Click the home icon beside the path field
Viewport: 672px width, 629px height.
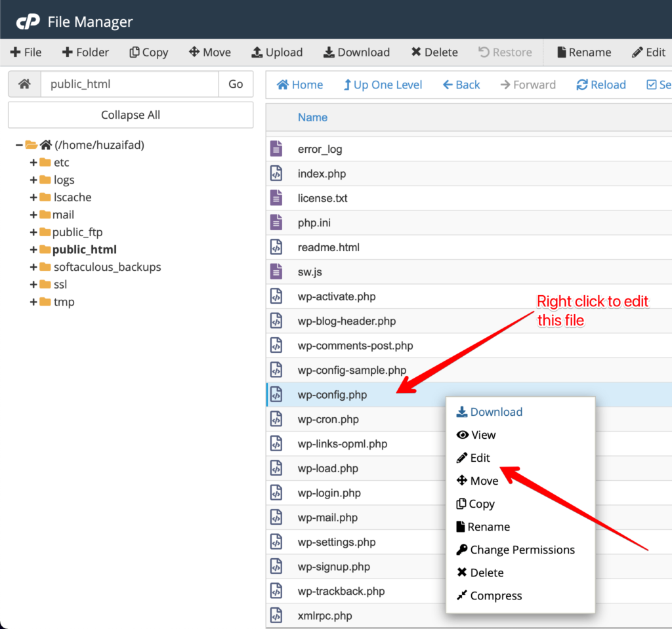pyautogui.click(x=24, y=85)
